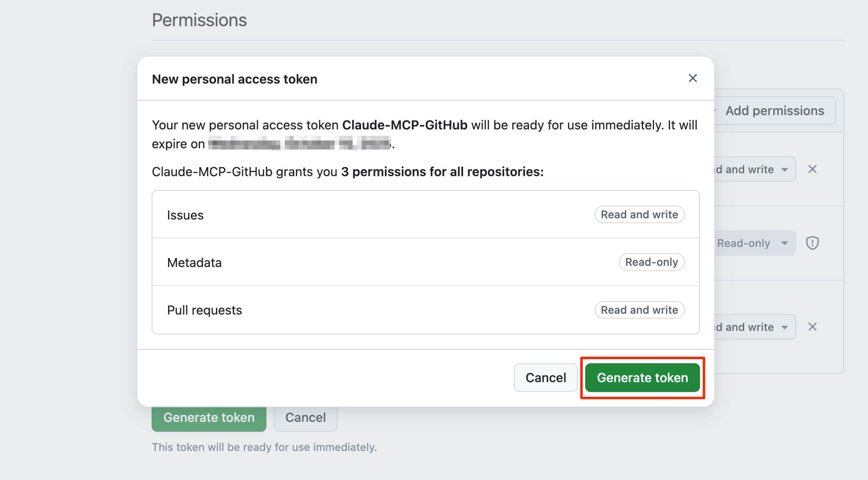Click the Issues permission label

coord(185,215)
